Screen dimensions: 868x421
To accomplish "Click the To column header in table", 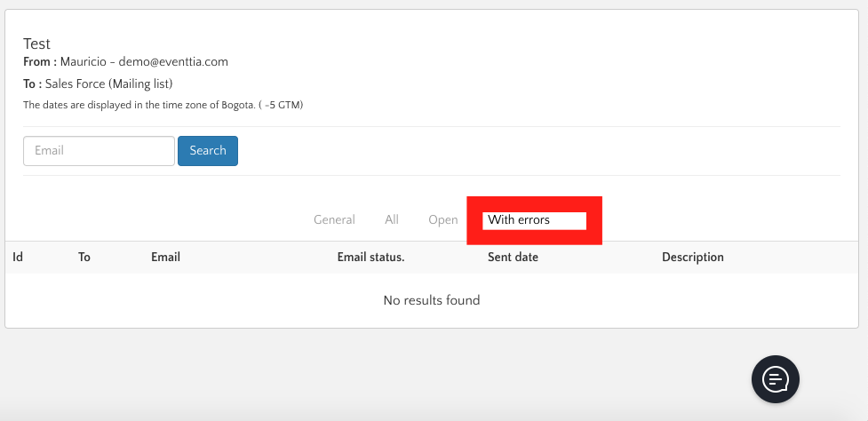I will pyautogui.click(x=84, y=258).
